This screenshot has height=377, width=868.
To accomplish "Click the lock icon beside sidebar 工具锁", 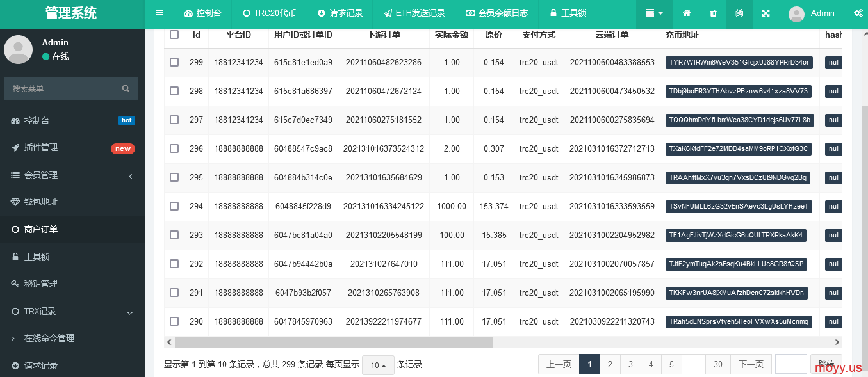I will click(x=16, y=257).
